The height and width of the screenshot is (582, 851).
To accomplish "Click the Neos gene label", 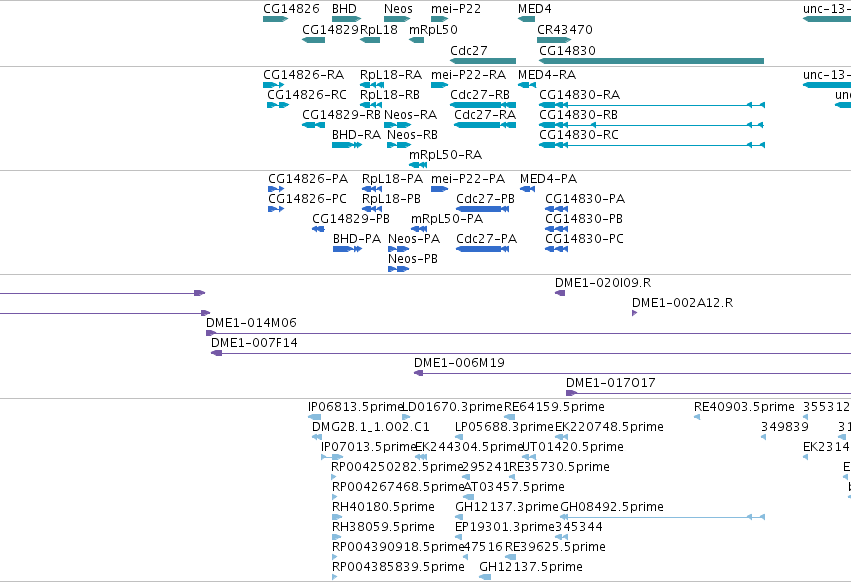I will [x=398, y=9].
